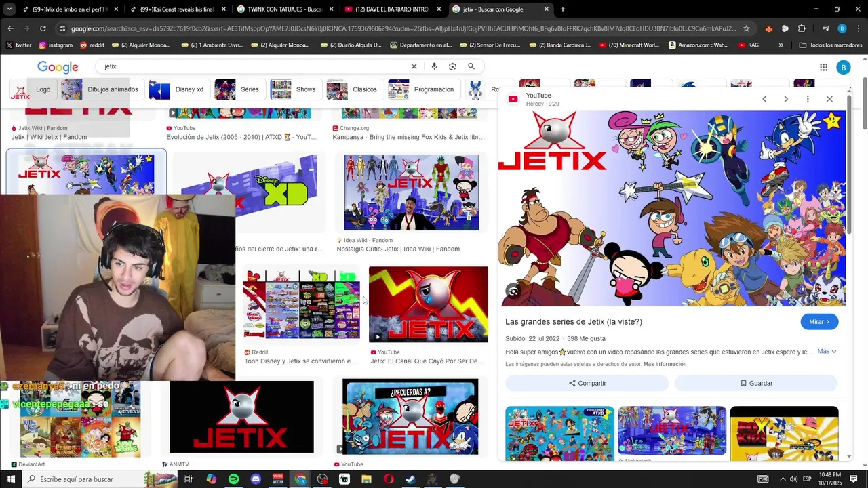Open the Google apps grid

823,67
